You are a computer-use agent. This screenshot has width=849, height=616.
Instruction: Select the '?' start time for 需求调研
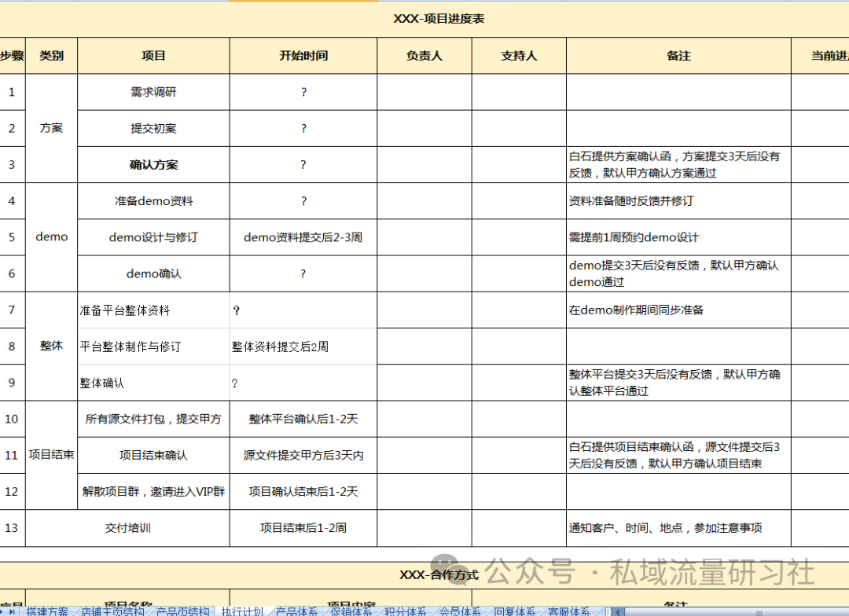(303, 92)
